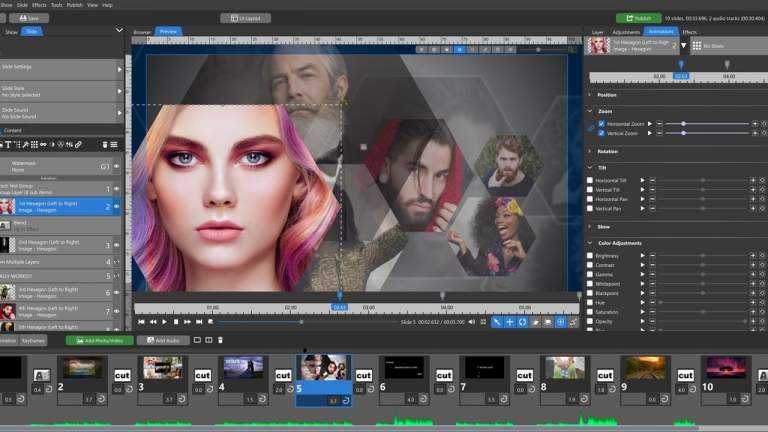768x432 pixels.
Task: Play the slideshow preview
Action: [165, 322]
